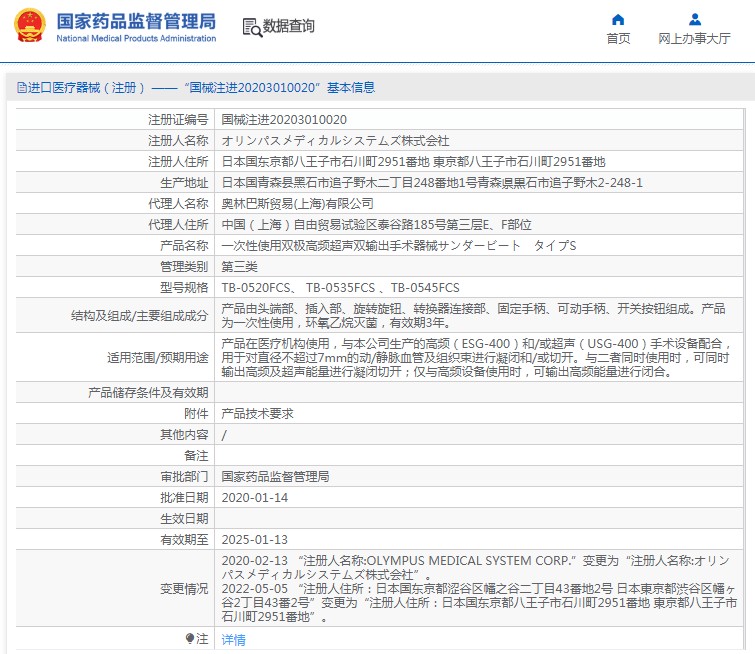The image size is (755, 654).
Task: Click the 网上办事大厅 label
Action: tap(694, 39)
